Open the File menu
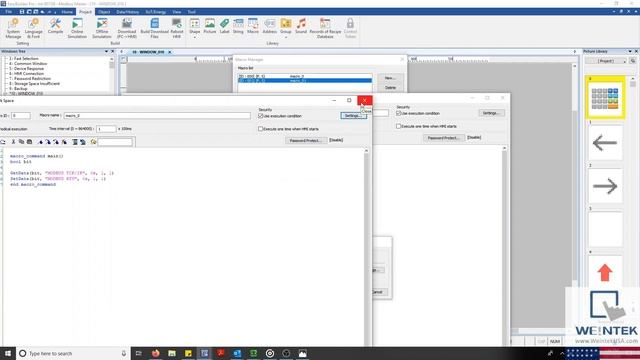The height and width of the screenshot is (360, 640). (x=9, y=12)
